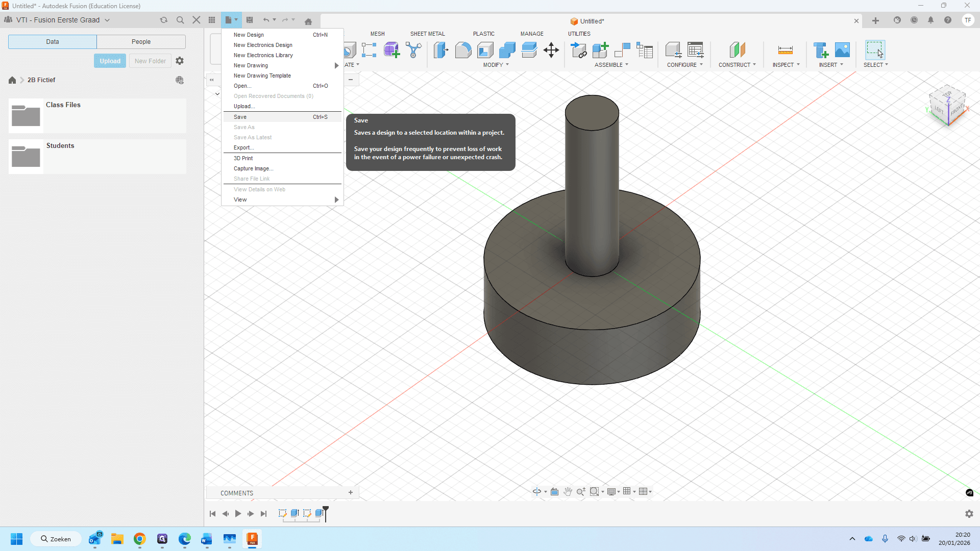Image resolution: width=980 pixels, height=551 pixels.
Task: Select the Offset Plane construct icon
Action: tap(737, 50)
